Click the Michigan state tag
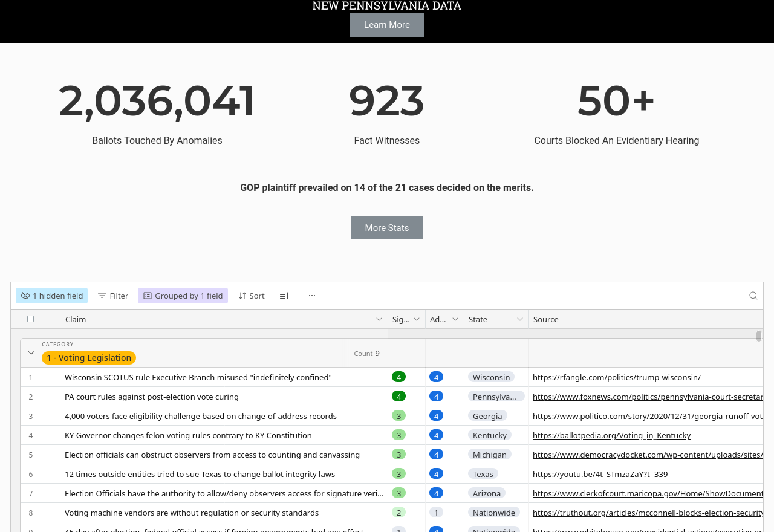This screenshot has width=774, height=532. [490, 455]
